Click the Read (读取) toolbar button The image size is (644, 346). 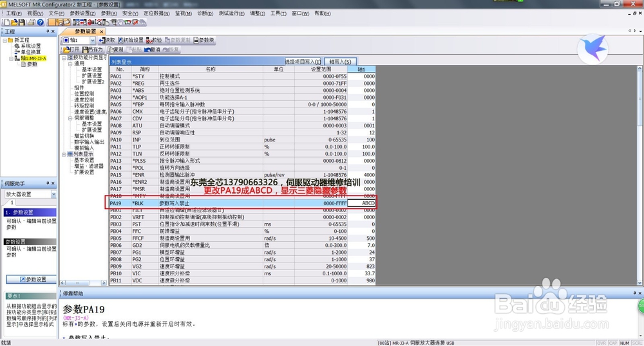pyautogui.click(x=107, y=40)
